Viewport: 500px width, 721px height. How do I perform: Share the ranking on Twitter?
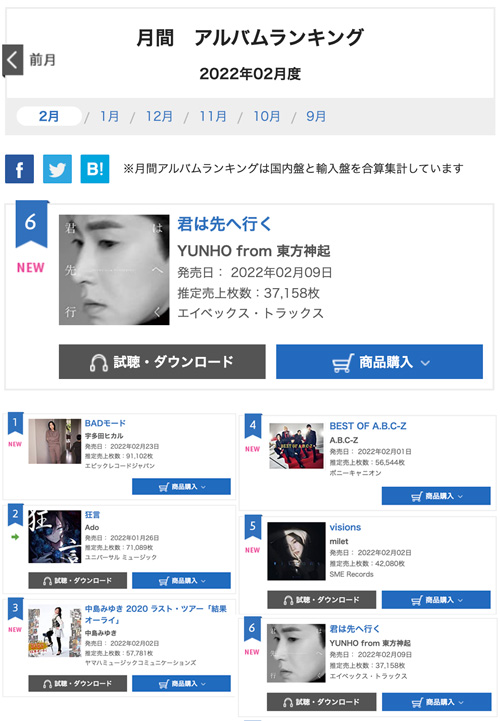click(x=57, y=169)
